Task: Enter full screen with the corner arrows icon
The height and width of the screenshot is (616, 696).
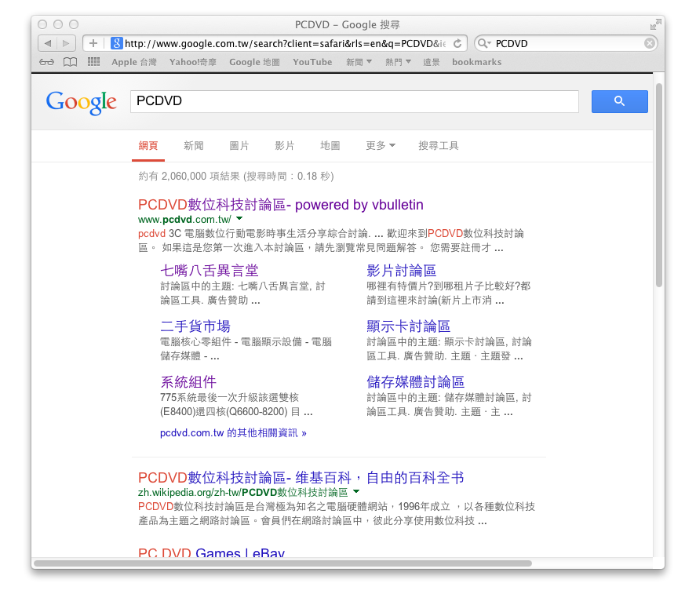Action: point(655,24)
